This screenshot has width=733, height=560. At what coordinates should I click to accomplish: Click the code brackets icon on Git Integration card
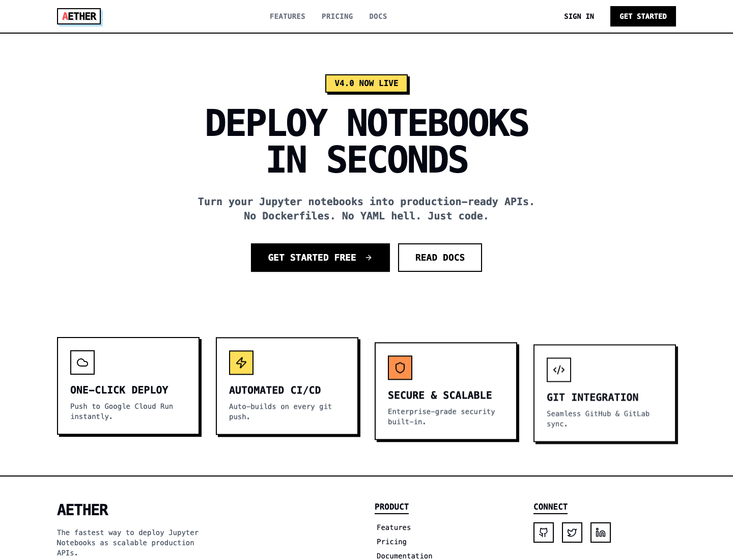point(559,370)
